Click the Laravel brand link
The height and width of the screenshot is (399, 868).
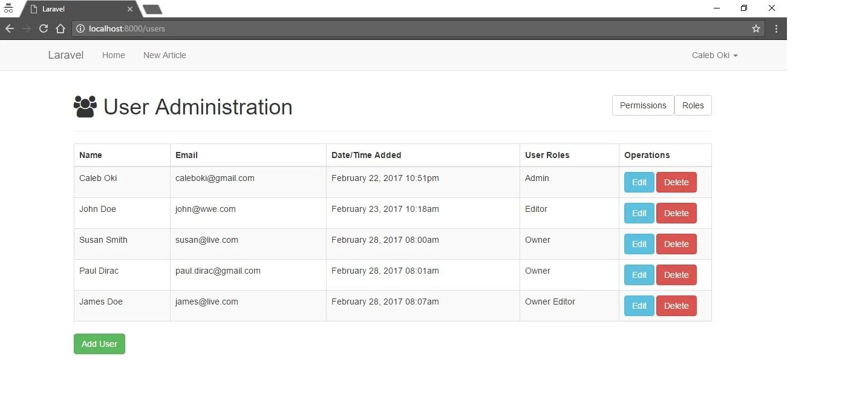66,55
